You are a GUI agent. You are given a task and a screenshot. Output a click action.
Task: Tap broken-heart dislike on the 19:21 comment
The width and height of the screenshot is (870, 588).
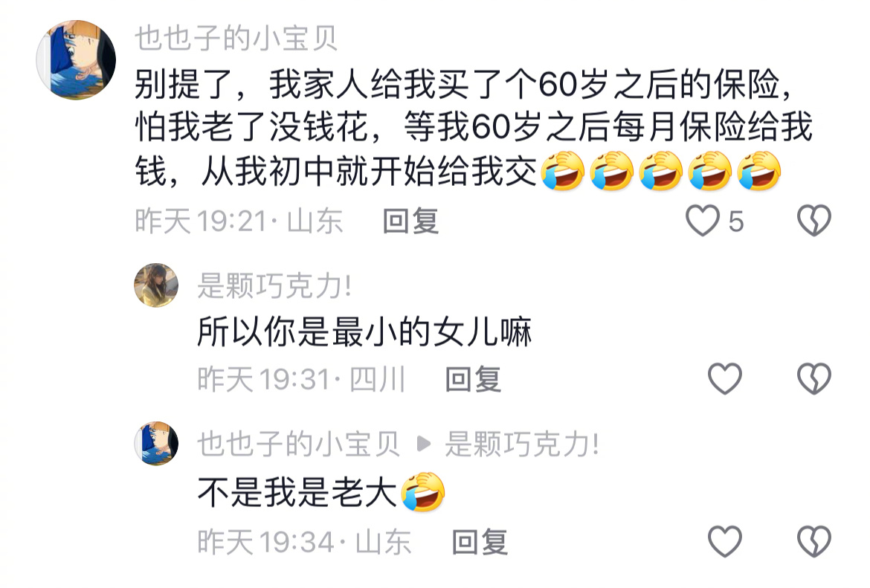[x=814, y=221]
